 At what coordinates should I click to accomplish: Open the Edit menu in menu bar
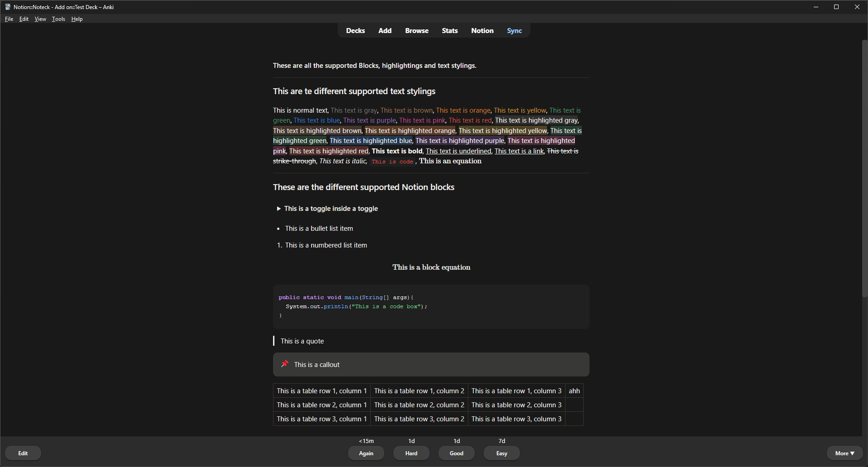pyautogui.click(x=24, y=19)
